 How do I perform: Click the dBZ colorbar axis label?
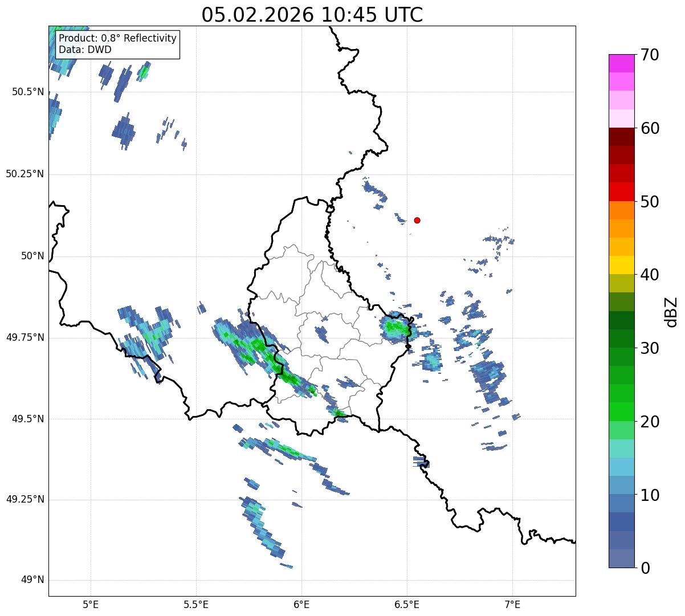pos(672,312)
